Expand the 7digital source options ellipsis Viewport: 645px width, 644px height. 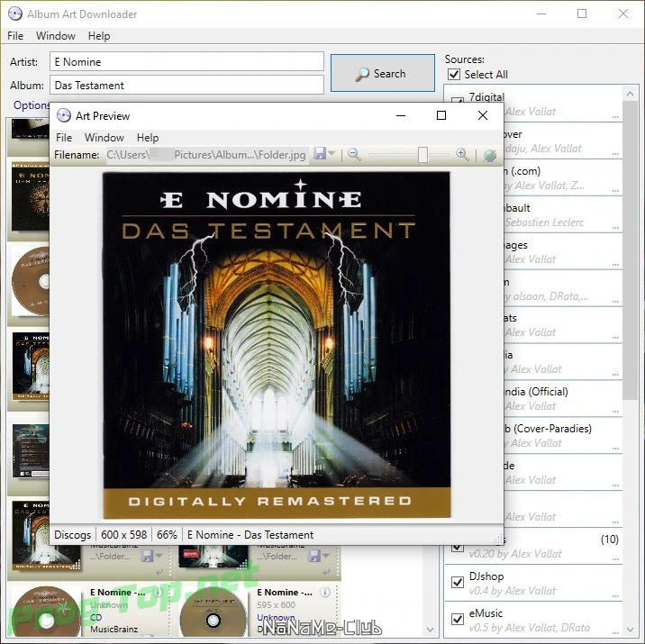(x=615, y=117)
